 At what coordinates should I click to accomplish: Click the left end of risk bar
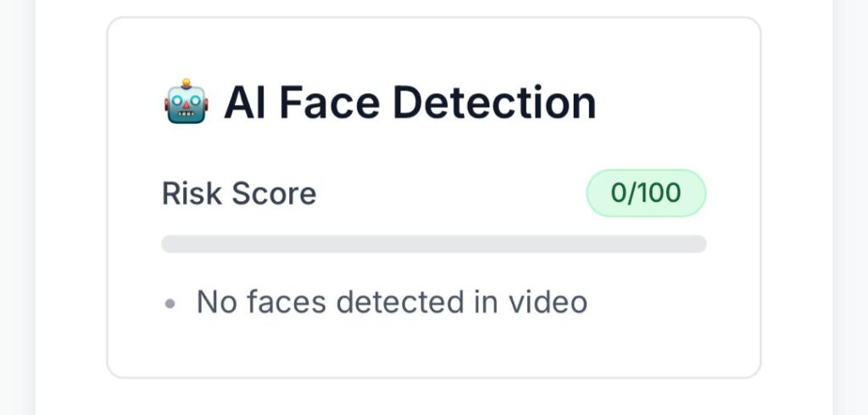[170, 244]
